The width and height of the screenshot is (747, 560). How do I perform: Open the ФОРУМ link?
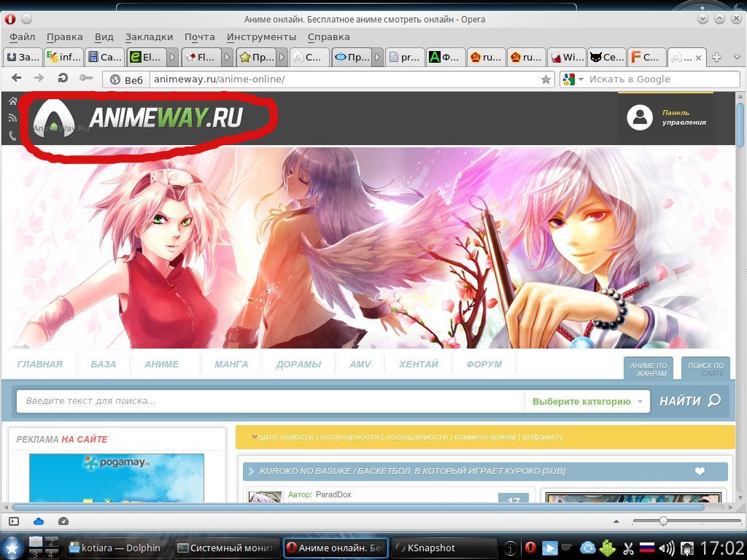coord(484,365)
